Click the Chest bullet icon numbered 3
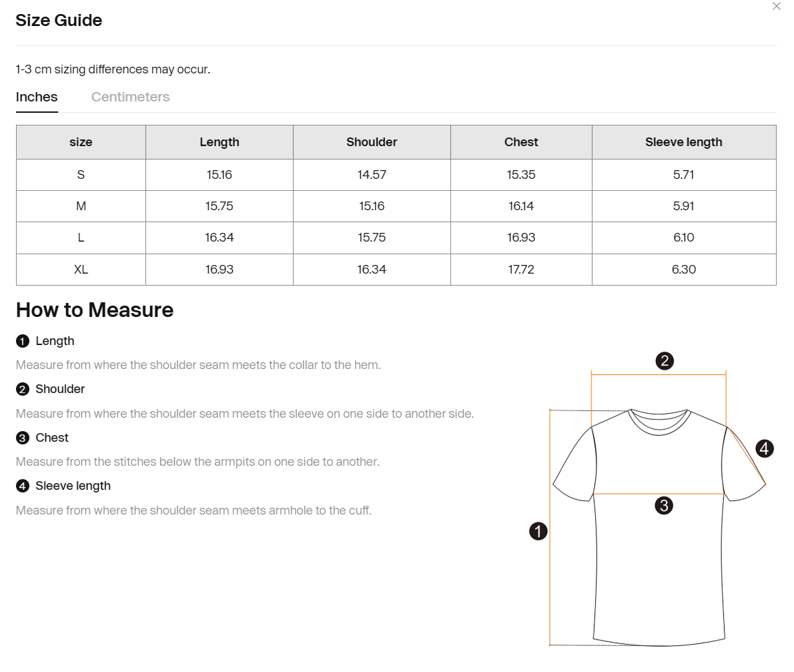The image size is (794, 672). (x=22, y=438)
